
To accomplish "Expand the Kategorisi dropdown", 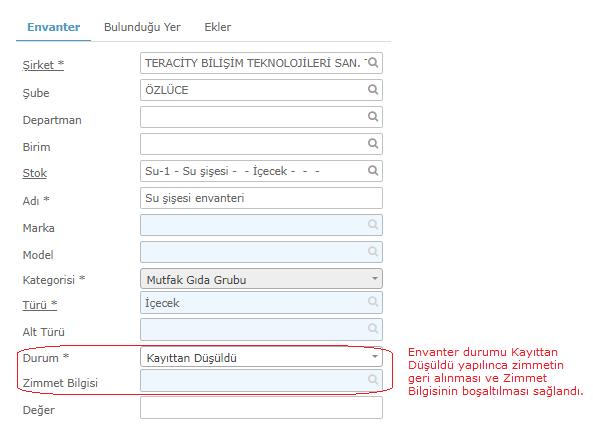I will [x=261, y=279].
